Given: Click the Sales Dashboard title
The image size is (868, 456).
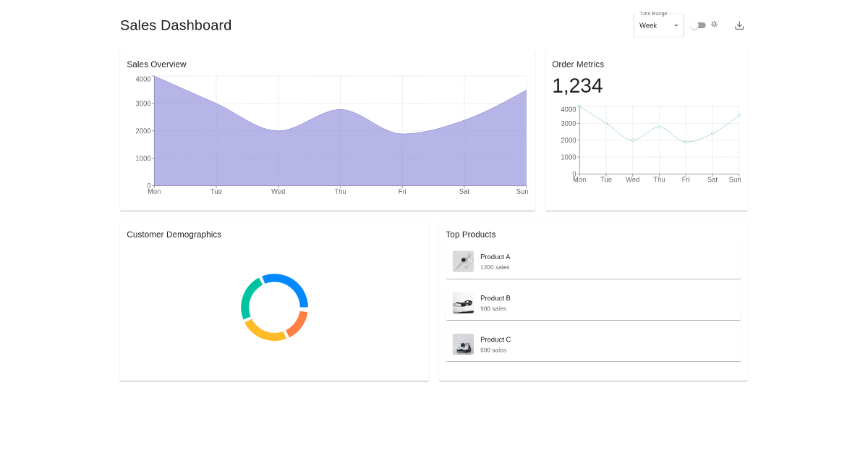Looking at the screenshot, I should 176,25.
